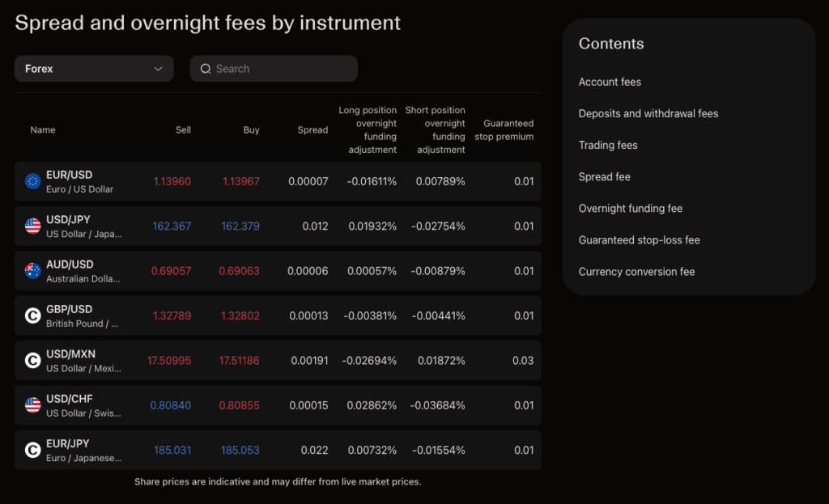This screenshot has width=829, height=504.
Task: Click EUR/JPY buy price 185.053
Action: coord(240,451)
